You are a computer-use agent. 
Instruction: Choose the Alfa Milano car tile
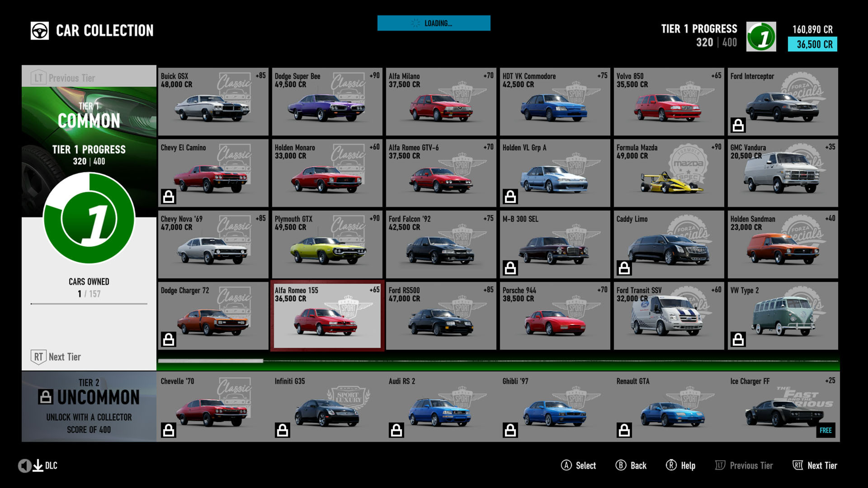point(441,102)
